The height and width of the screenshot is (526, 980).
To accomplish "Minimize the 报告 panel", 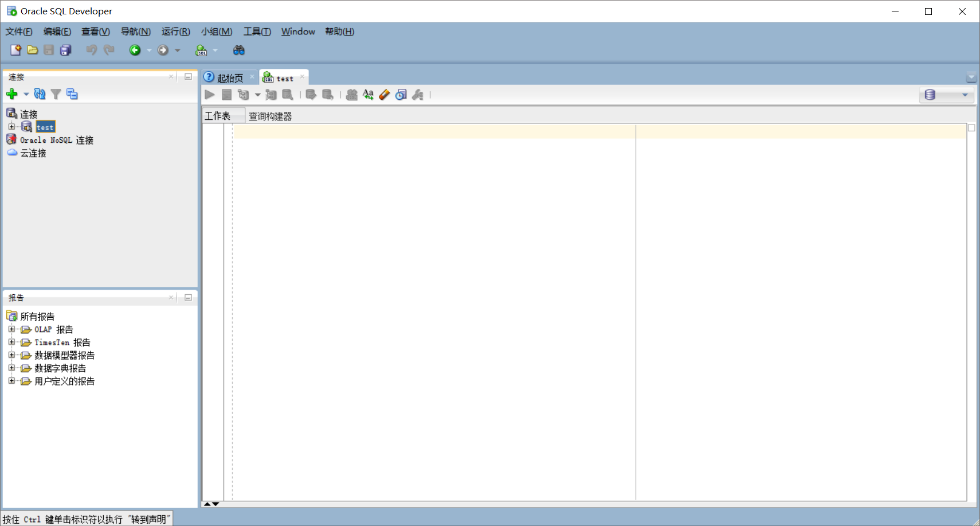I will click(x=188, y=297).
